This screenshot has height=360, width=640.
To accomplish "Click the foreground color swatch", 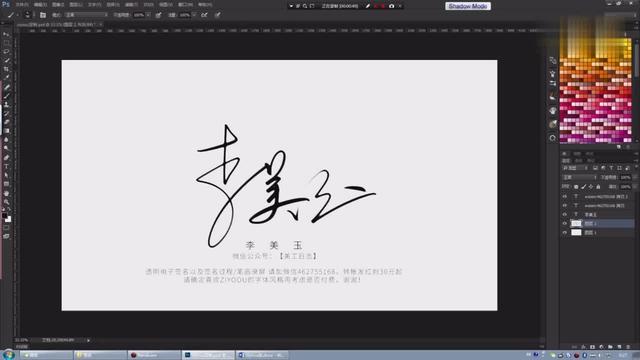I will pyautogui.click(x=4, y=215).
